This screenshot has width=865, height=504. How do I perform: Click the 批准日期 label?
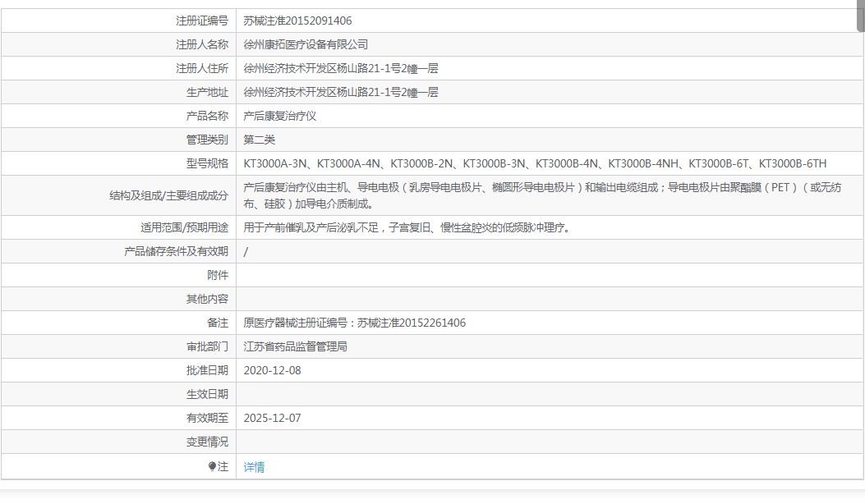click(x=208, y=370)
